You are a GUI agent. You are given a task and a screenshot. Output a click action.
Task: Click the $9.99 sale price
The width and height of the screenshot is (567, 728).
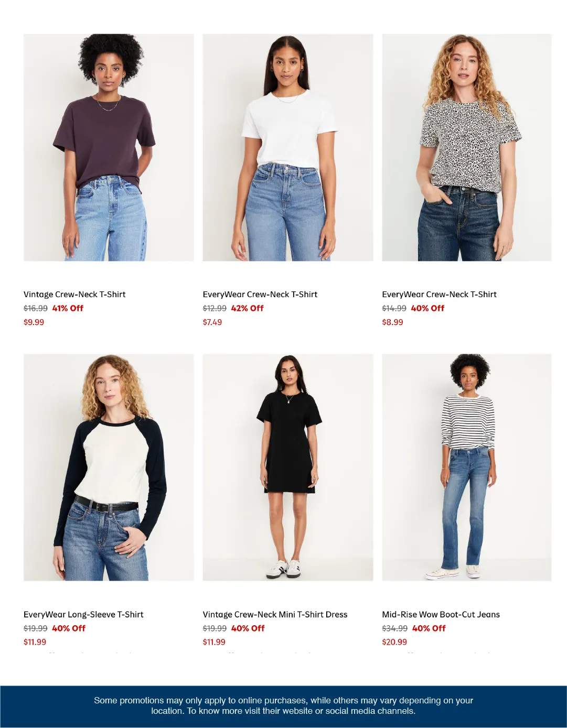tap(34, 322)
